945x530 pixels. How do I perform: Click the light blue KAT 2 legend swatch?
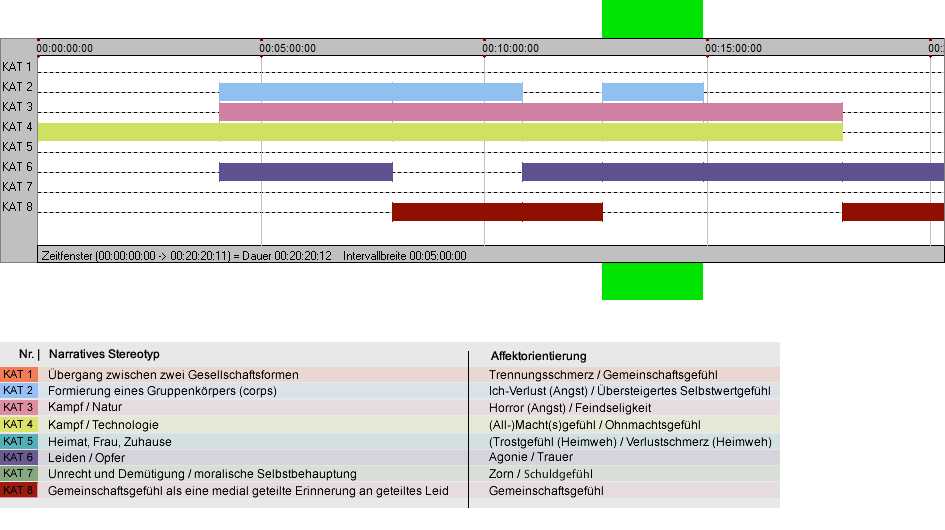click(x=19, y=391)
